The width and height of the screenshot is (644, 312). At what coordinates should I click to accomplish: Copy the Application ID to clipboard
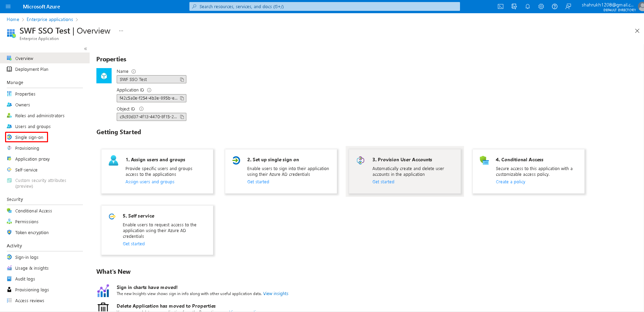click(182, 98)
